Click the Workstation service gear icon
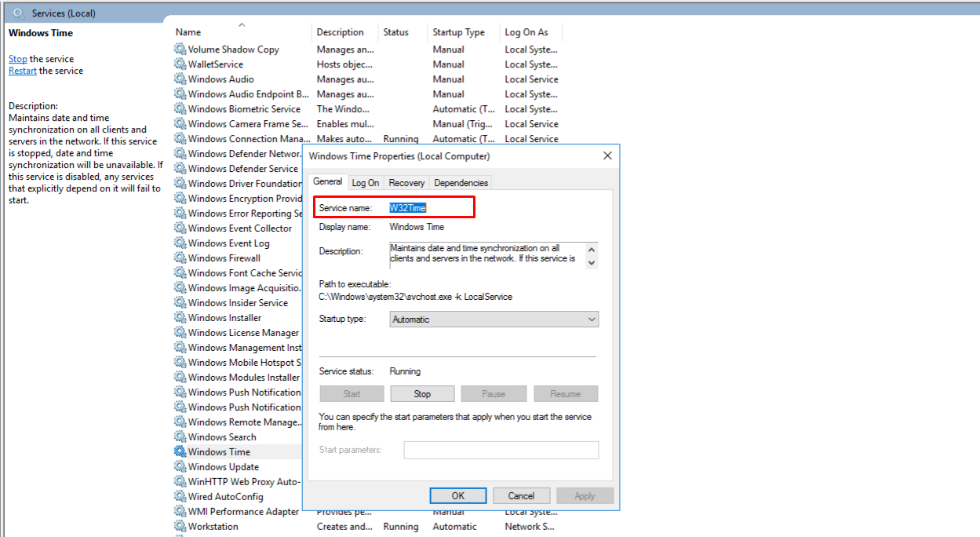This screenshot has height=537, width=980. click(180, 527)
